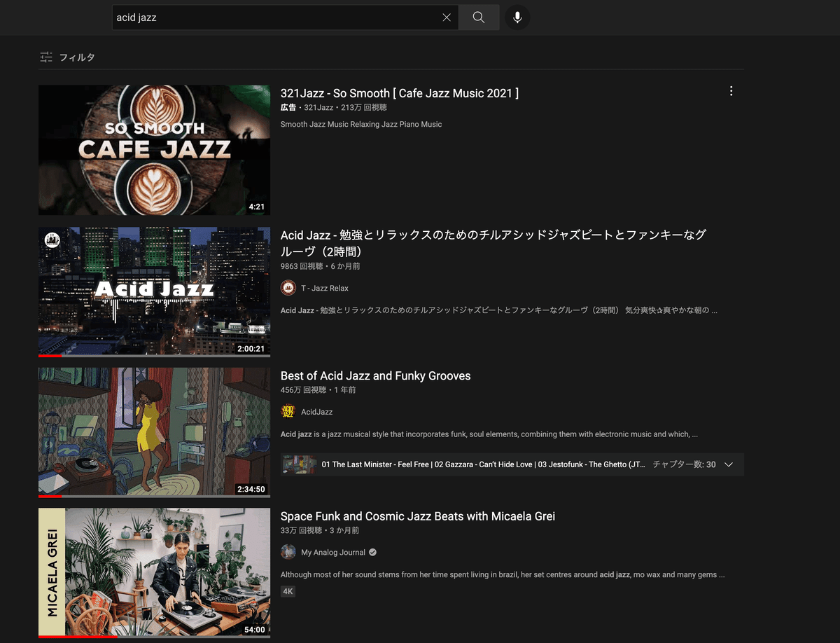Go to the My Analog Journal channel name
Viewport: 840px width, 643px height.
(x=333, y=552)
